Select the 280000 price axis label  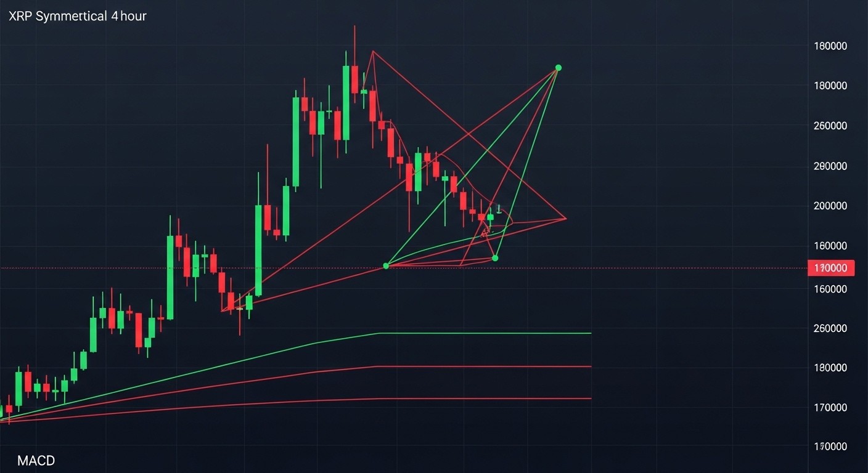[x=830, y=166]
